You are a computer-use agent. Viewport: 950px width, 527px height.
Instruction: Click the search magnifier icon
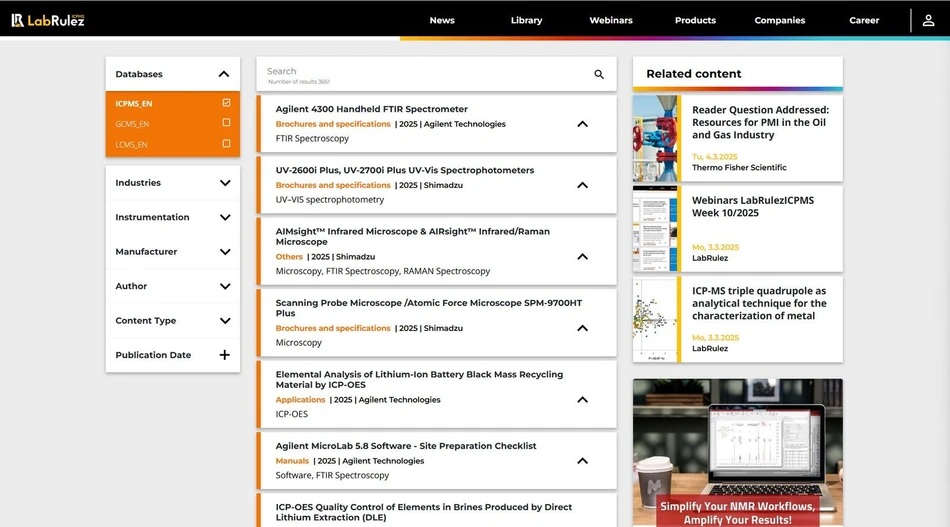[599, 75]
